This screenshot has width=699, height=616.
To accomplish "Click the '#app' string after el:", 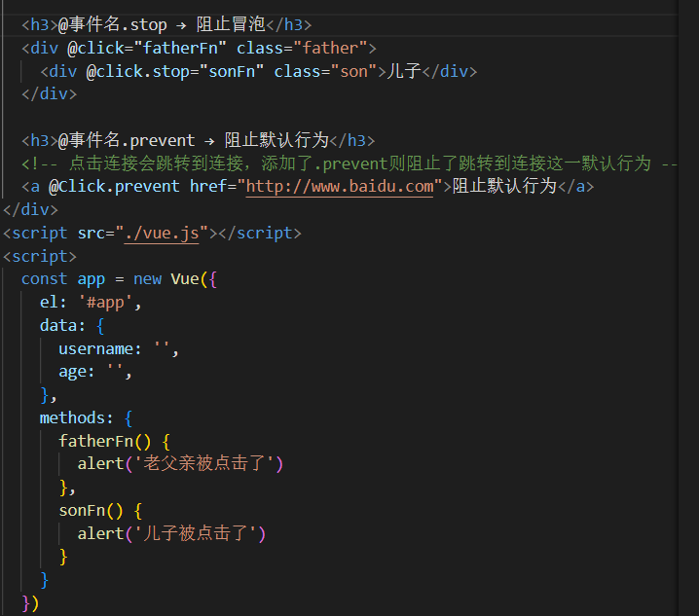I will coord(105,303).
